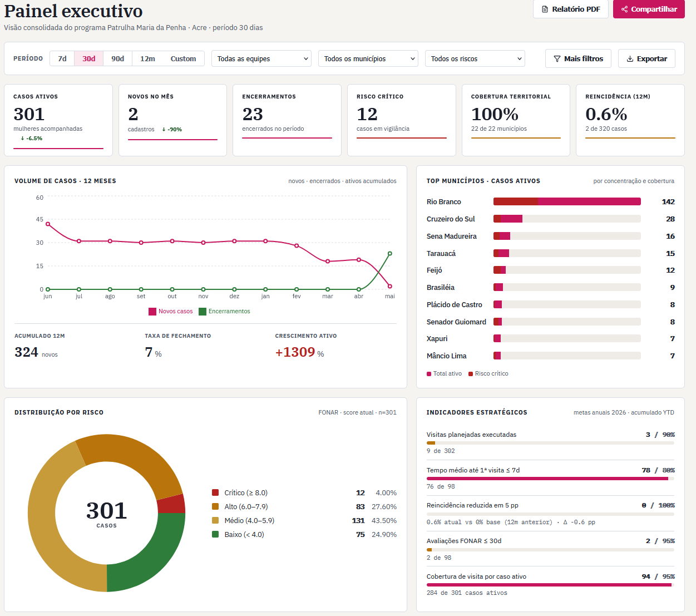Viewport: 696px width, 616px height.
Task: Click the Sena Madureira municipality label
Action: (452, 236)
